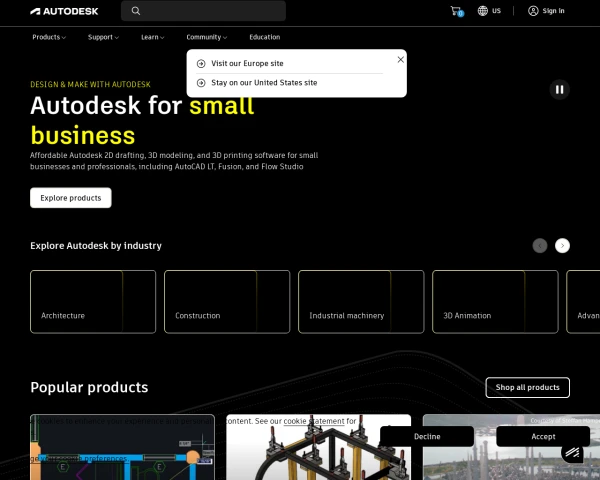Screen dimensions: 600x480
Task: Pause the hero banner animation
Action: tap(559, 90)
